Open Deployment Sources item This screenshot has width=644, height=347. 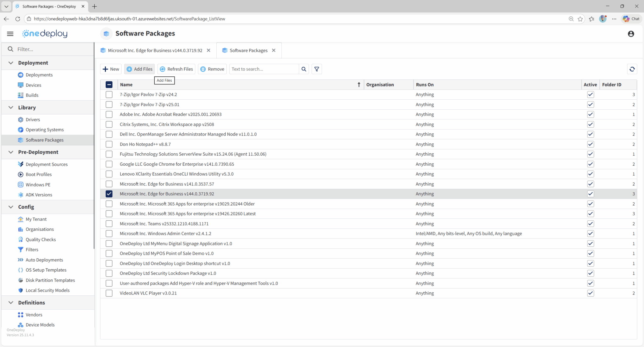[47, 164]
